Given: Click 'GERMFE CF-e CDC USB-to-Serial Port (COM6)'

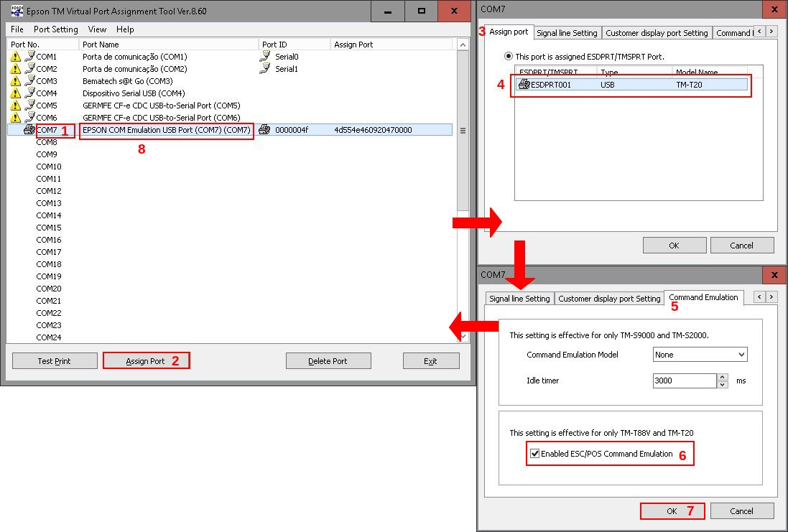Looking at the screenshot, I should 162,118.
